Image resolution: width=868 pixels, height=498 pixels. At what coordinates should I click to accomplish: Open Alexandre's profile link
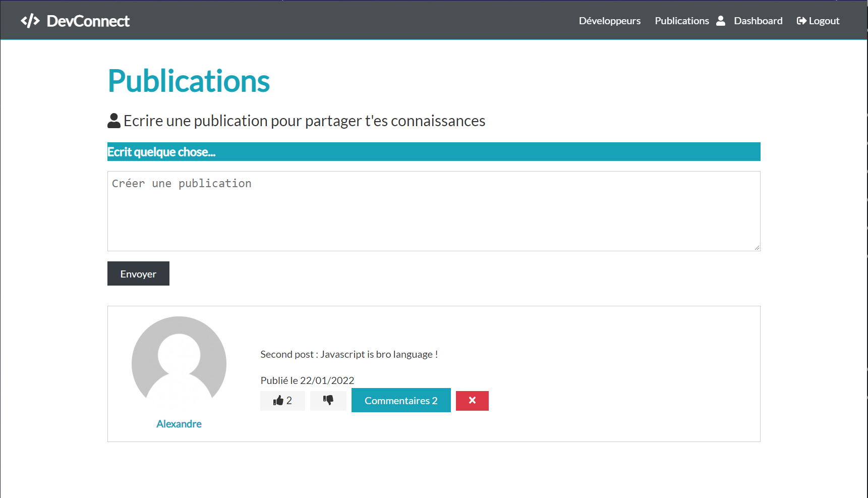click(x=179, y=424)
